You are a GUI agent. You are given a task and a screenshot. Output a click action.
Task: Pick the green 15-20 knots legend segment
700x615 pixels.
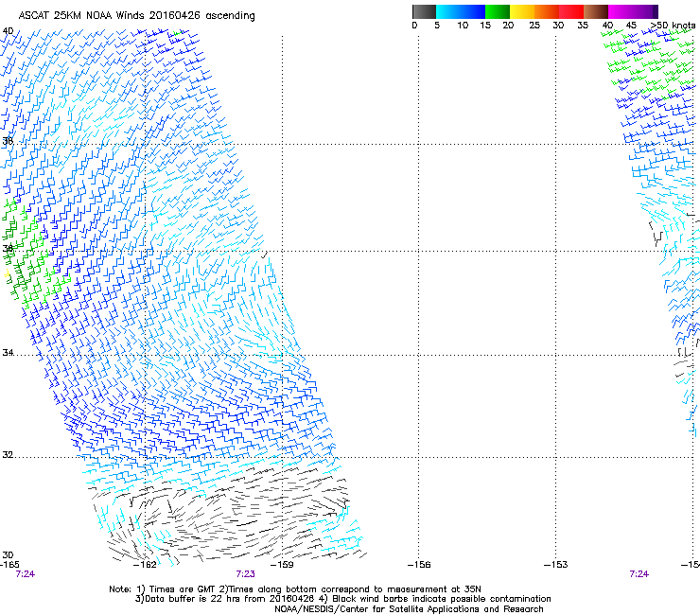(x=498, y=11)
